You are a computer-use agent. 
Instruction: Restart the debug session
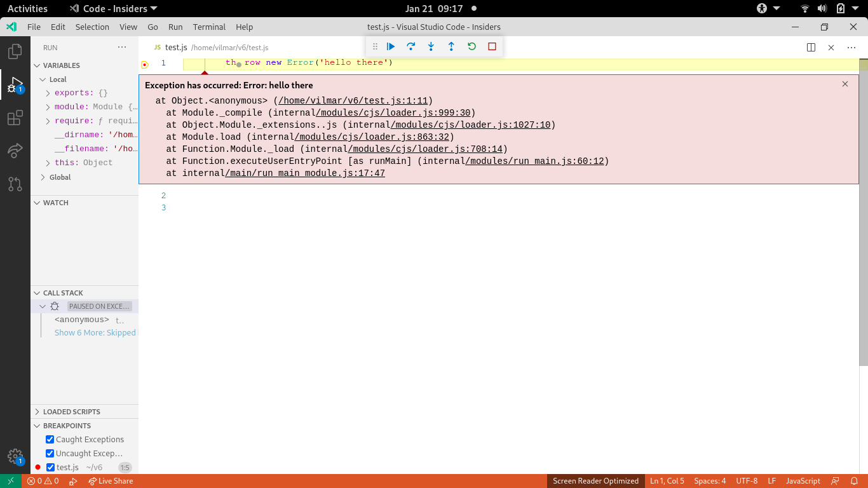[471, 46]
